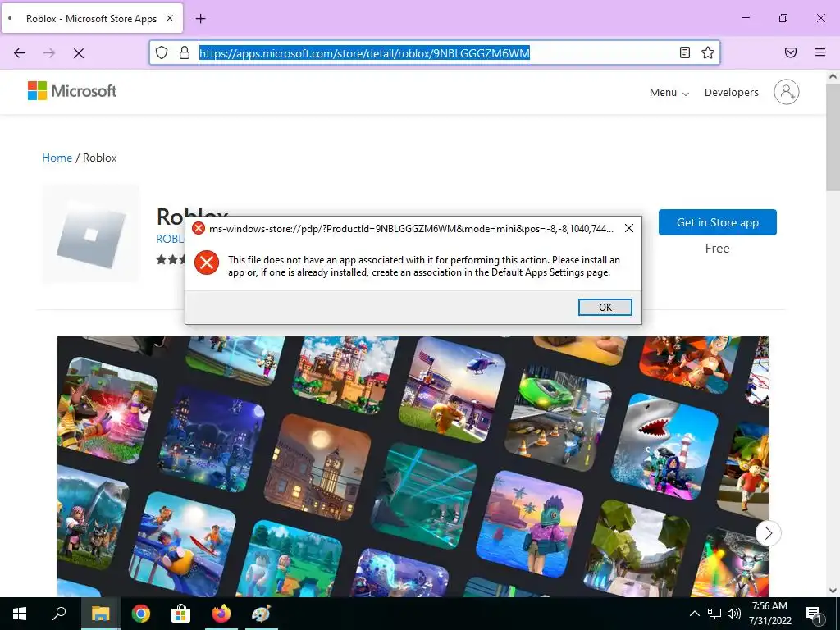This screenshot has height=630, width=840.
Task: Click scrollbar up arrow
Action: (x=833, y=76)
